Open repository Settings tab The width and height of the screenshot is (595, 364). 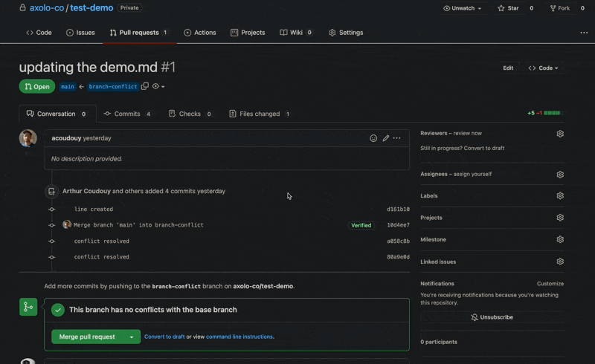click(346, 33)
